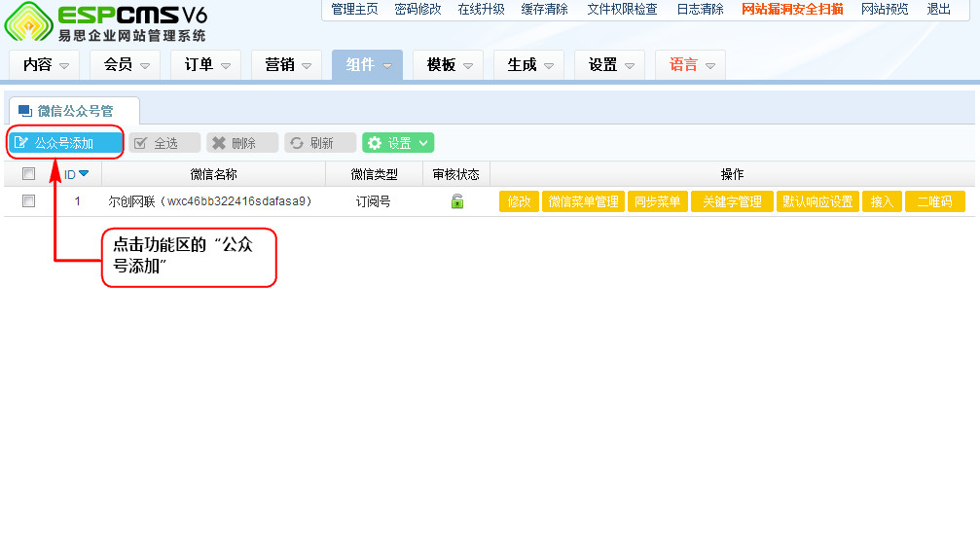Click the 微信类型 column header

pyautogui.click(x=374, y=174)
